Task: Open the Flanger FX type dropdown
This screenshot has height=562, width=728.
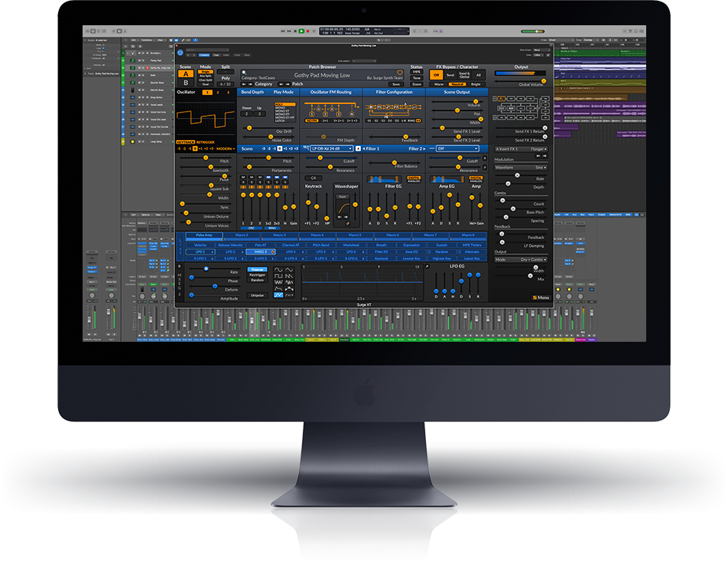Action: 538,149
